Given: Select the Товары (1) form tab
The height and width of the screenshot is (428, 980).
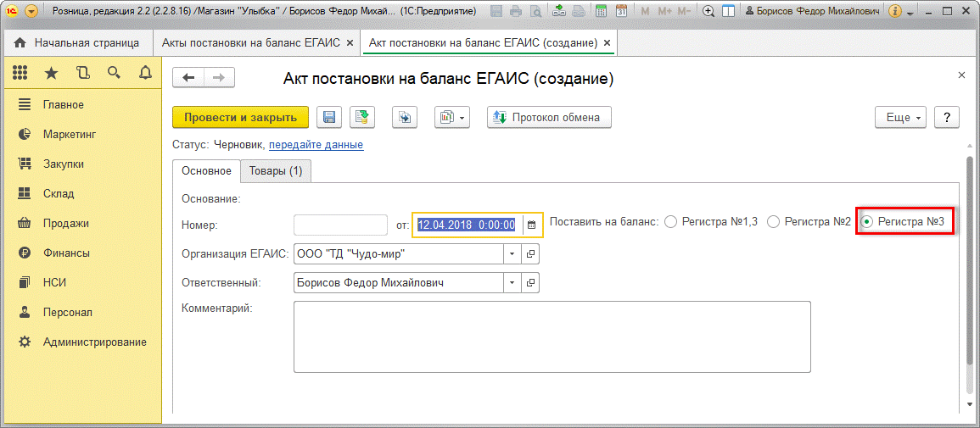Looking at the screenshot, I should (x=276, y=171).
